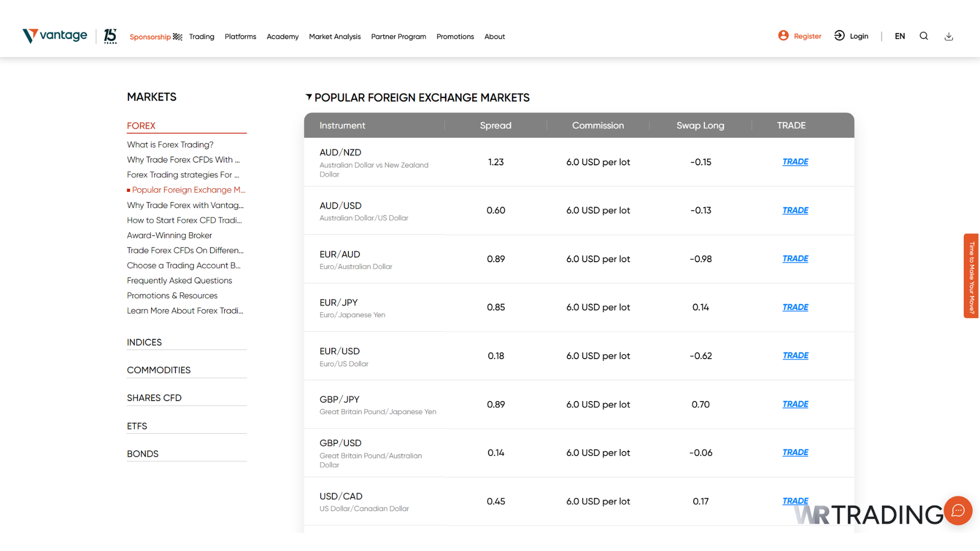980x551 pixels.
Task: Click the orange Register user icon
Action: [x=783, y=36]
